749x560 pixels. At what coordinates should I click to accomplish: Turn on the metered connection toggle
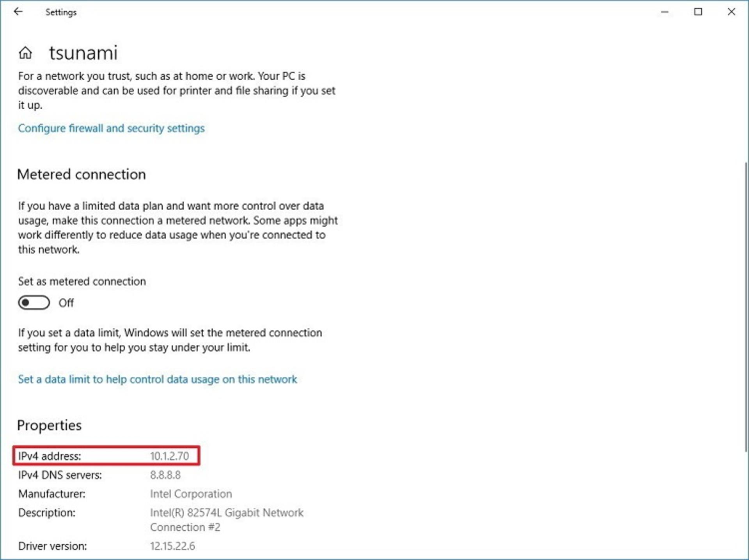pyautogui.click(x=34, y=303)
